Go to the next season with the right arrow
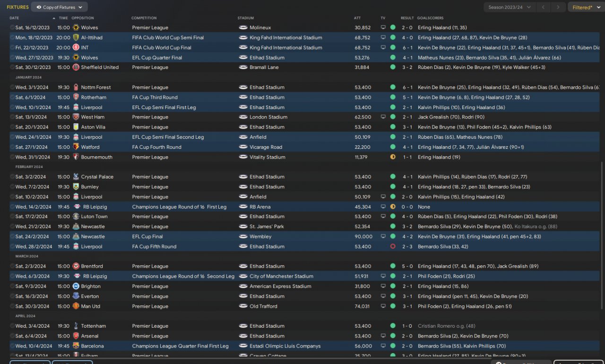 (x=559, y=7)
